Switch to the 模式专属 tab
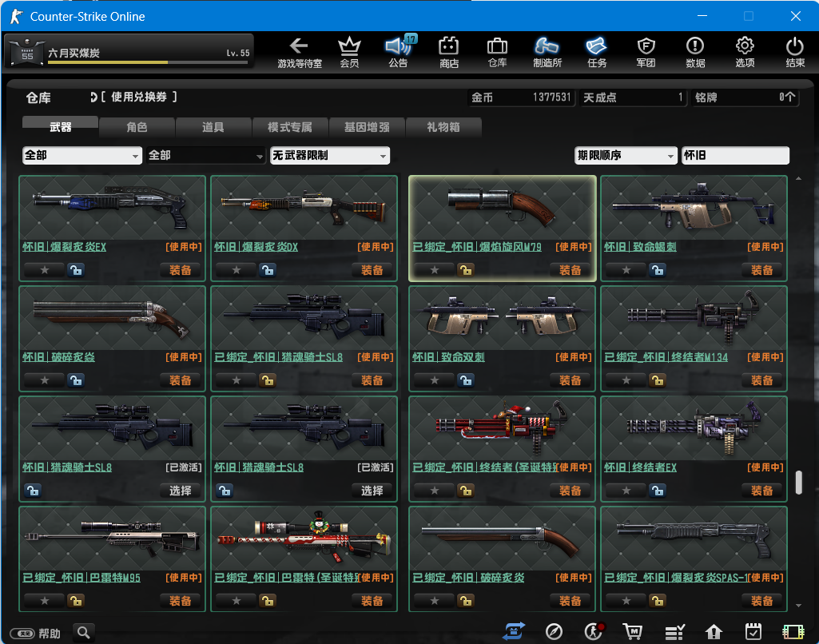 pos(290,127)
